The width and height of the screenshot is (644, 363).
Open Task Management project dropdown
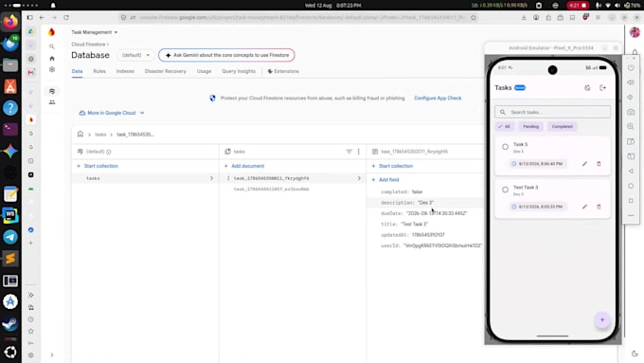point(95,32)
